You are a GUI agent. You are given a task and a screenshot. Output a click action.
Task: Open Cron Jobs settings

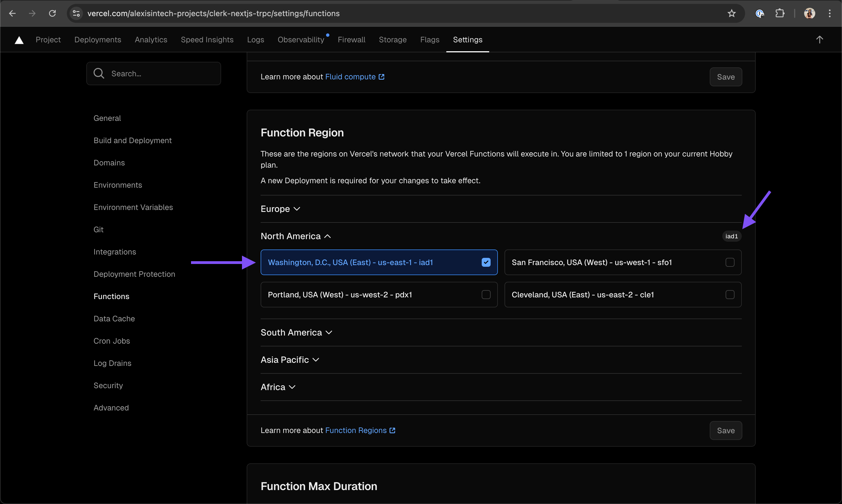(112, 341)
